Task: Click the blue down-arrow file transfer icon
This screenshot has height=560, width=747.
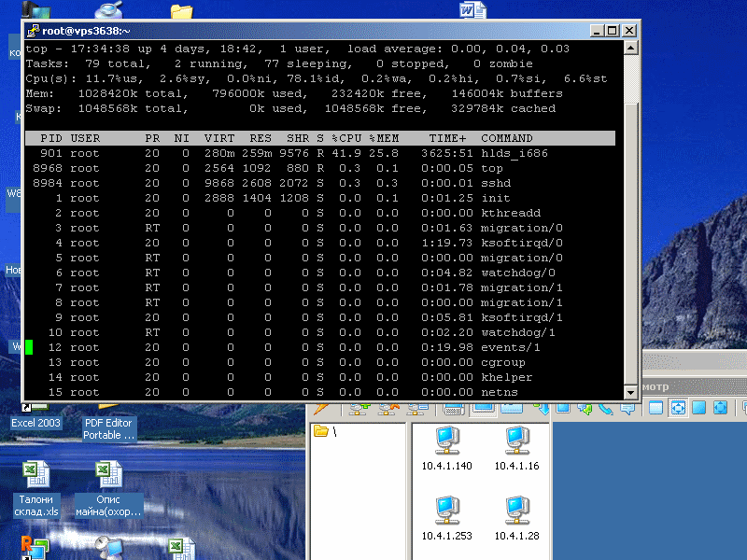Action: 542,408
